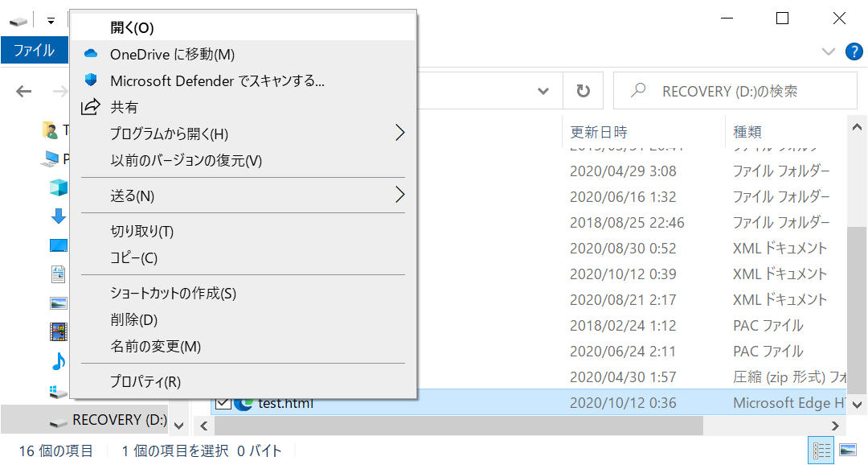The height and width of the screenshot is (465, 868).
Task: Expand the ribbon with chevron
Action: (x=828, y=51)
